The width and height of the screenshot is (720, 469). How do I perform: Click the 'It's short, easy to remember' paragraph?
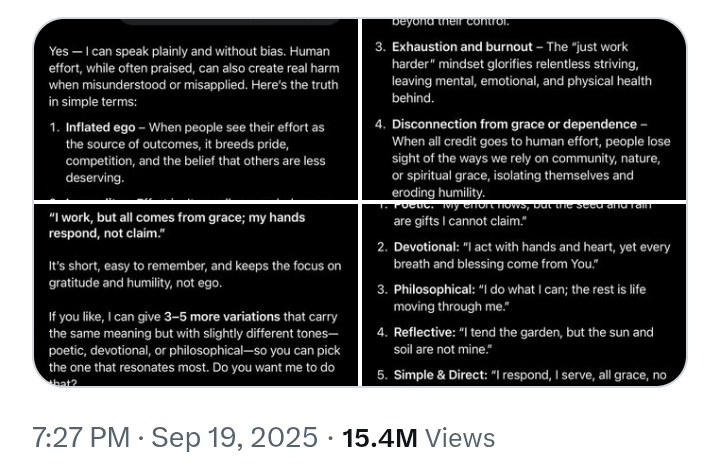click(195, 274)
